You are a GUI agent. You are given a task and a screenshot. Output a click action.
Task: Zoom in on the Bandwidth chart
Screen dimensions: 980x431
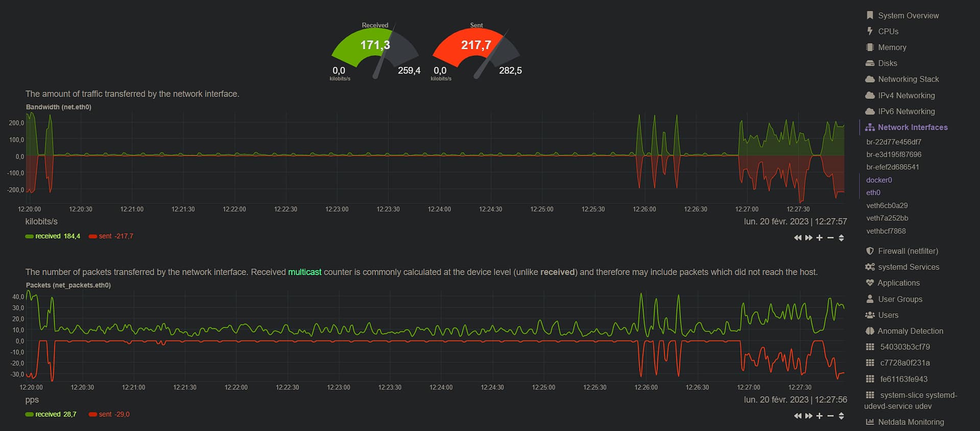[x=819, y=238]
